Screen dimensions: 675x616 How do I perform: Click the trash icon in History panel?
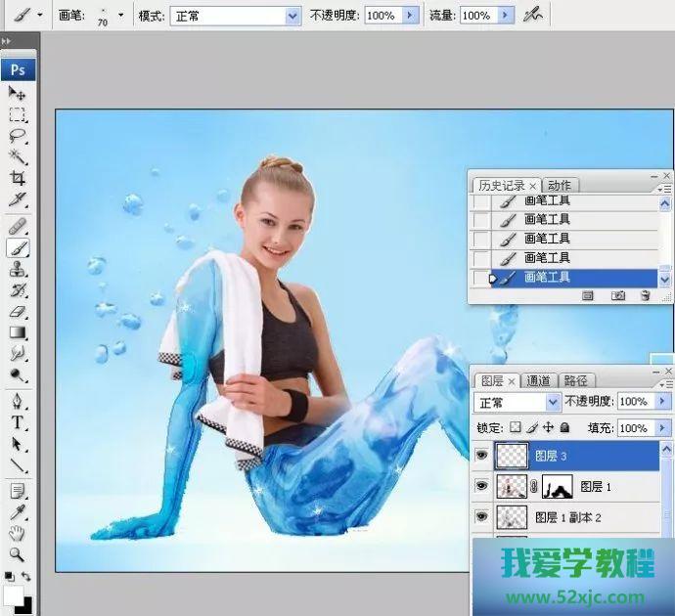[x=645, y=295]
